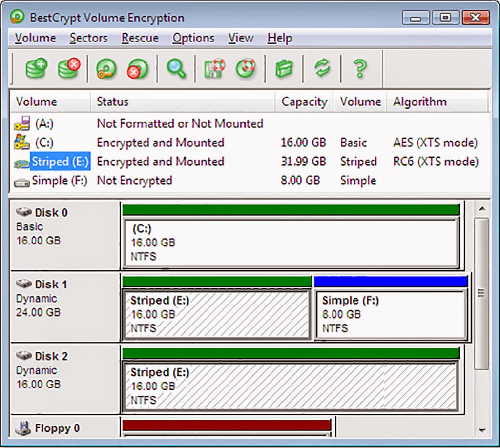500x448 pixels.
Task: Open the View menu
Action: click(241, 38)
